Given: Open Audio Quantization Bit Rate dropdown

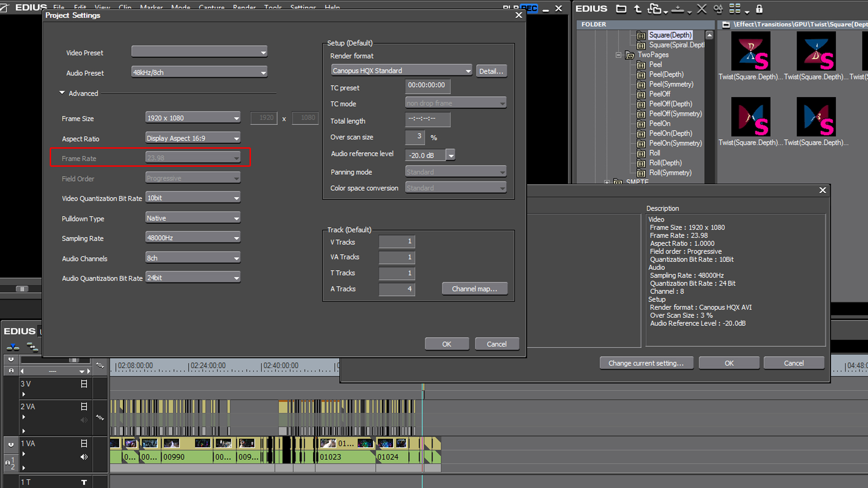Looking at the screenshot, I should [x=193, y=277].
